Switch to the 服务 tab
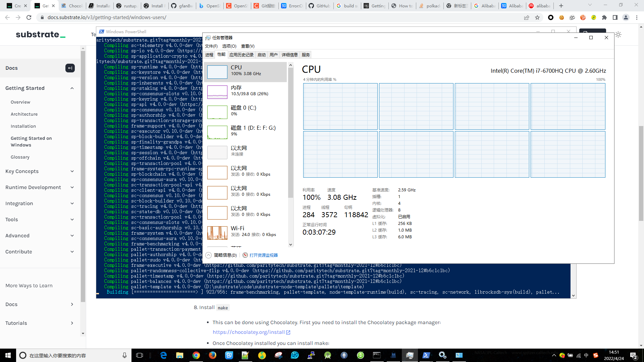644x362 pixels. click(x=306, y=55)
